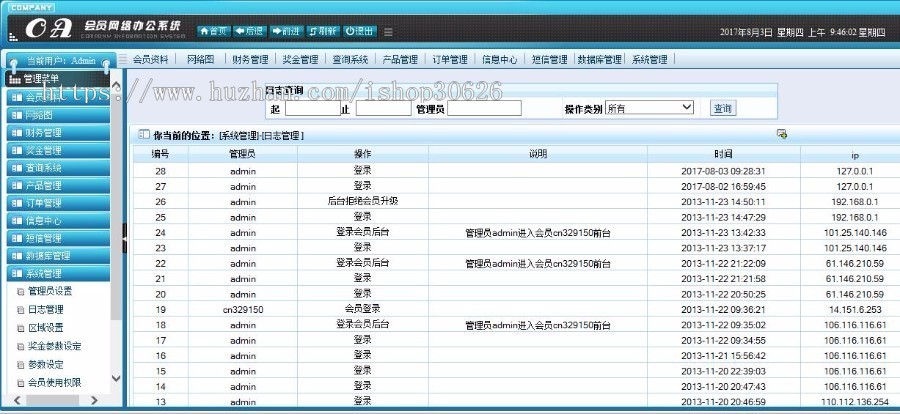The width and height of the screenshot is (900, 414).
Task: Open 区域设置 in the sidebar
Action: coord(45,328)
